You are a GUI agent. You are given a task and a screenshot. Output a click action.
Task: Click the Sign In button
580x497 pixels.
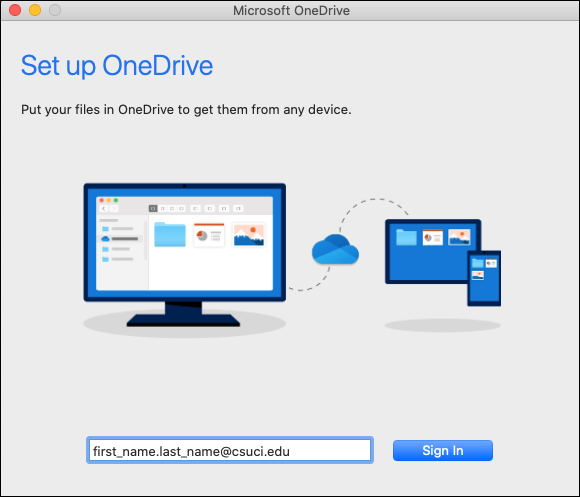[442, 450]
